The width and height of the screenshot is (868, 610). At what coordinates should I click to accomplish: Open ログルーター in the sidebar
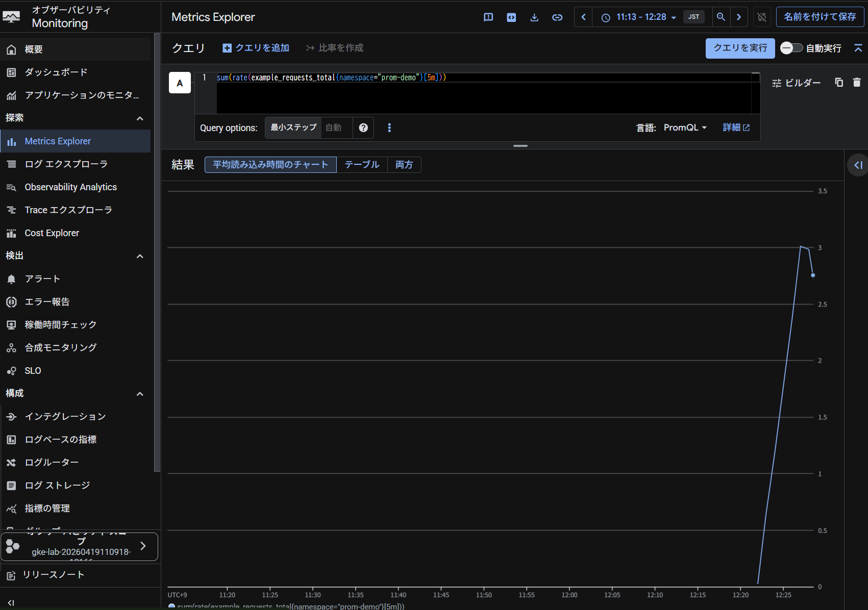(x=76, y=463)
